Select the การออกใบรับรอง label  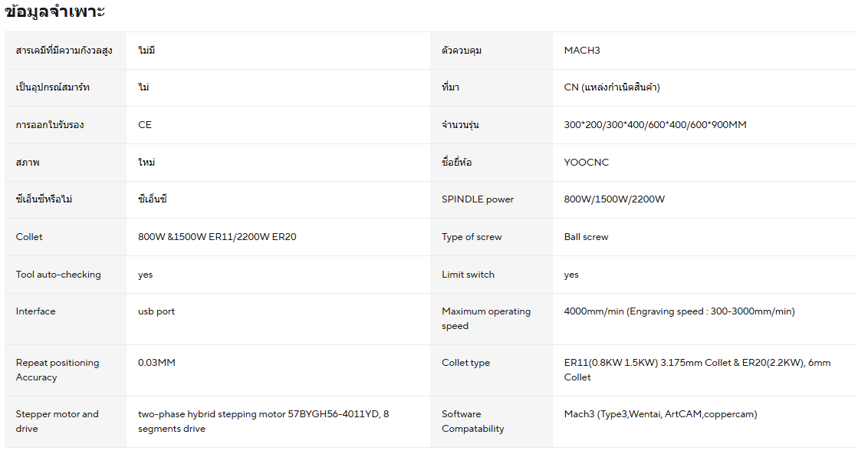(x=50, y=125)
